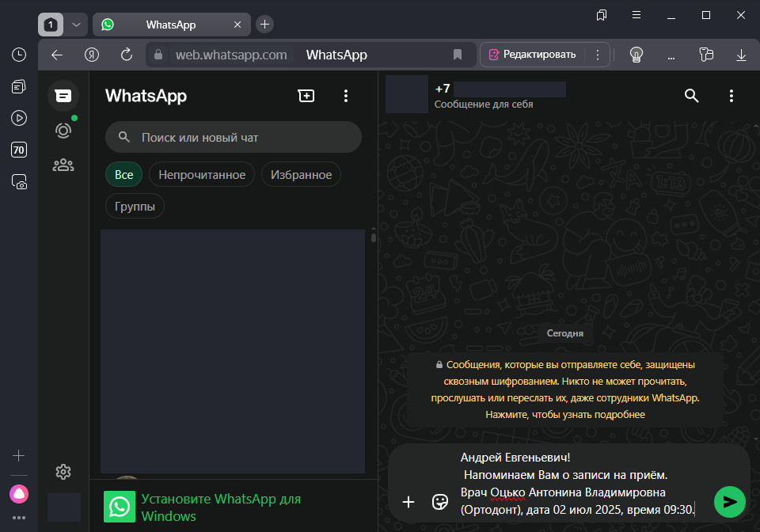This screenshot has width=760, height=532.
Task: Reload the WhatsApp web page
Action: point(127,55)
